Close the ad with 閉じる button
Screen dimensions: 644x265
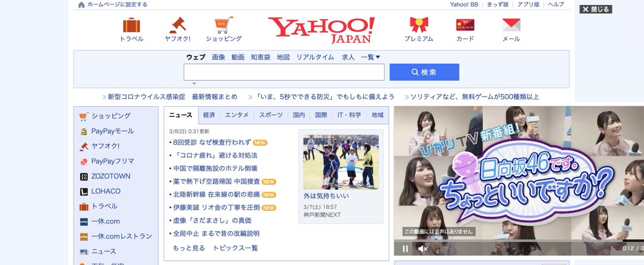click(596, 9)
